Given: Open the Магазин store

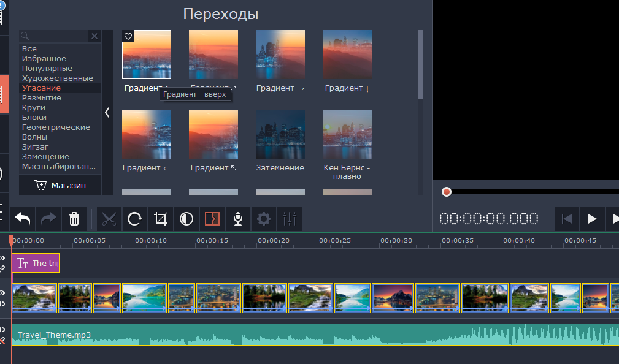Looking at the screenshot, I should click(60, 185).
